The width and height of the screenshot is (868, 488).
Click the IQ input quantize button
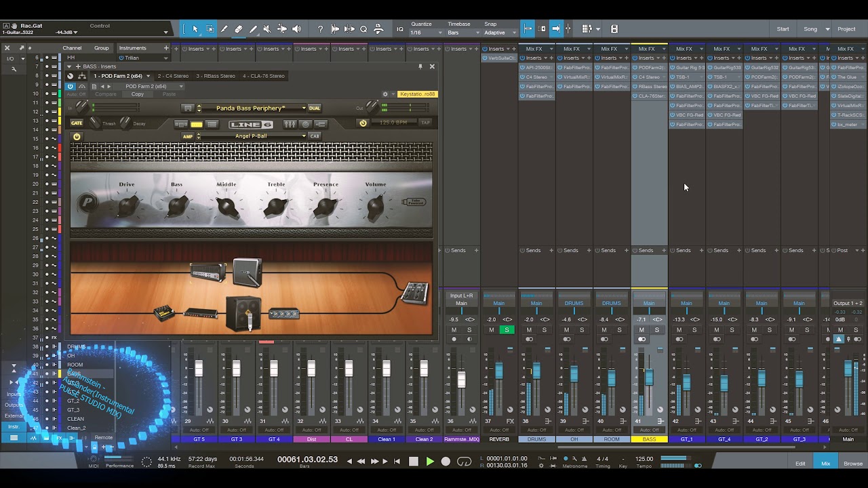[400, 29]
